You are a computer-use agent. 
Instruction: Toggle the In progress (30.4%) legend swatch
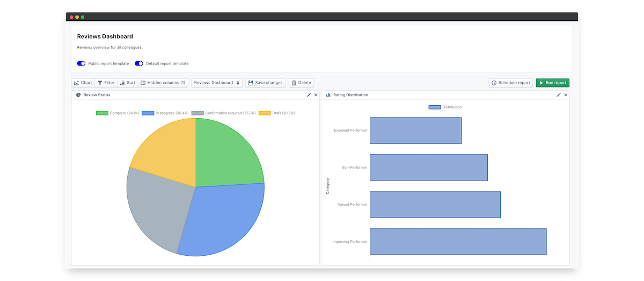point(148,113)
